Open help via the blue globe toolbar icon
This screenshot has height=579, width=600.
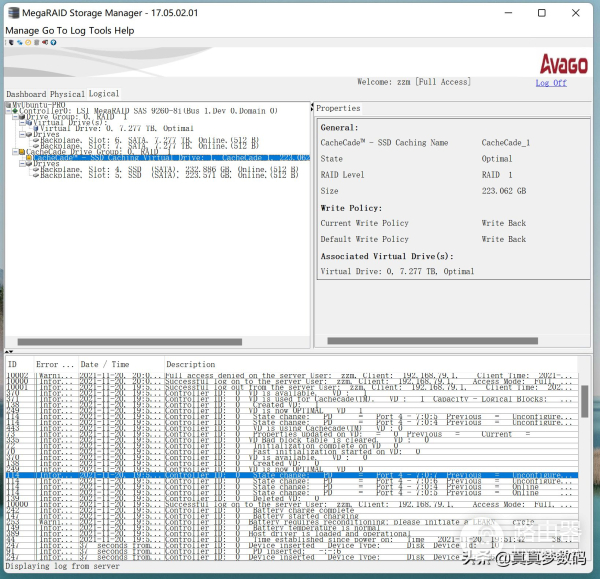53,42
